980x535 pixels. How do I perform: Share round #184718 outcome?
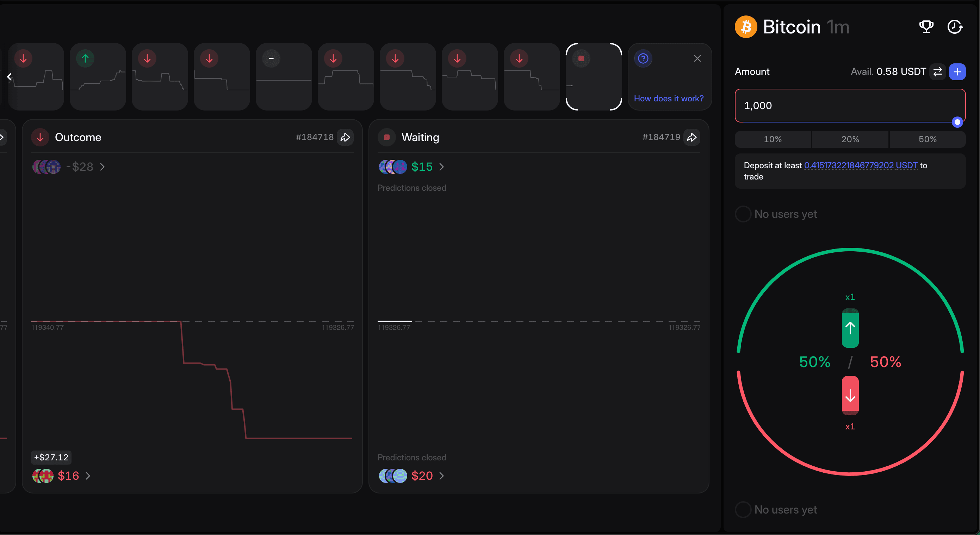(345, 137)
